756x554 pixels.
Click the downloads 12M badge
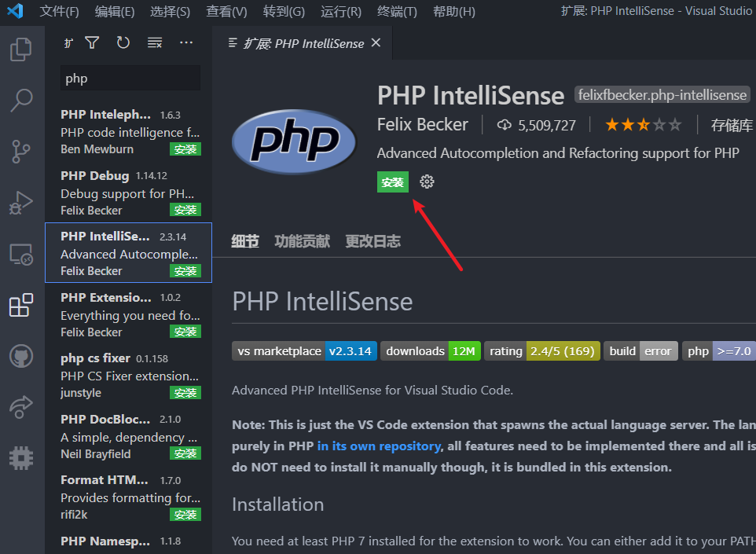pyautogui.click(x=431, y=351)
